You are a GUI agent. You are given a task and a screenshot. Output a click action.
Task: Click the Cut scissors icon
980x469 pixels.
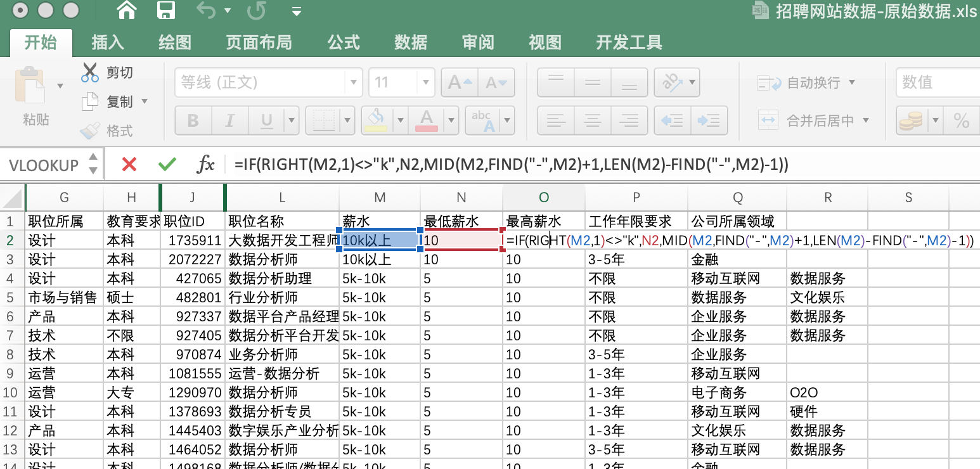[x=90, y=72]
